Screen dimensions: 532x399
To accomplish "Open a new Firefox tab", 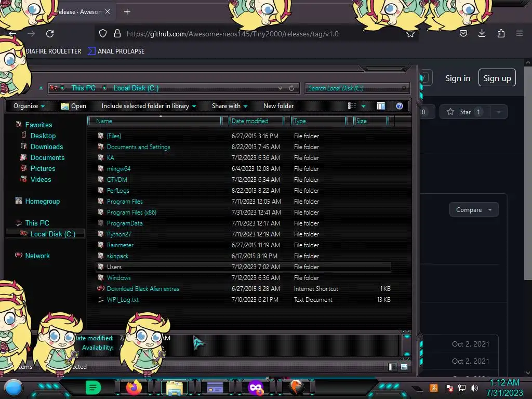I will click(127, 12).
